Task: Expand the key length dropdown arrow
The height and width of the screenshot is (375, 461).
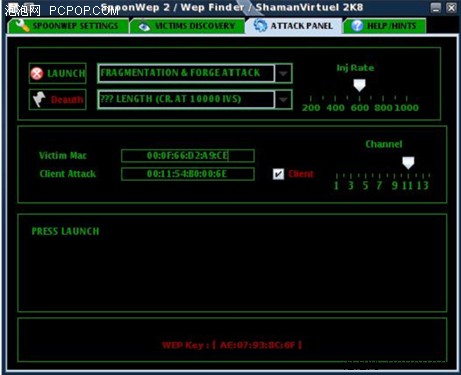Action: point(283,99)
